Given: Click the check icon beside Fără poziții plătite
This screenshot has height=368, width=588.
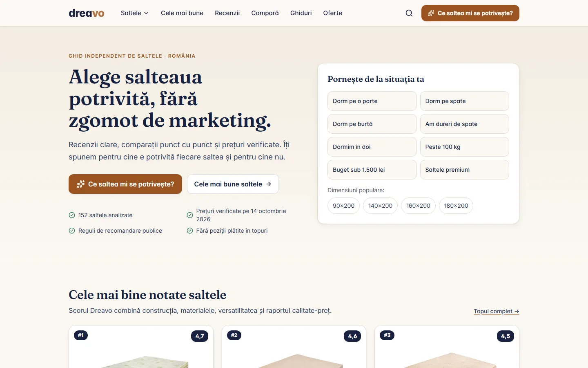Looking at the screenshot, I should [190, 231].
